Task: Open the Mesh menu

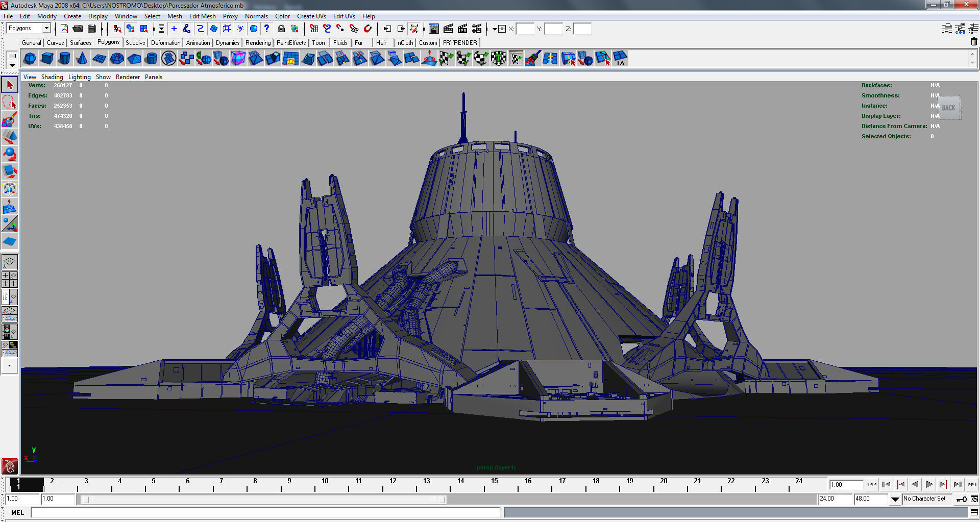Action: click(x=175, y=16)
